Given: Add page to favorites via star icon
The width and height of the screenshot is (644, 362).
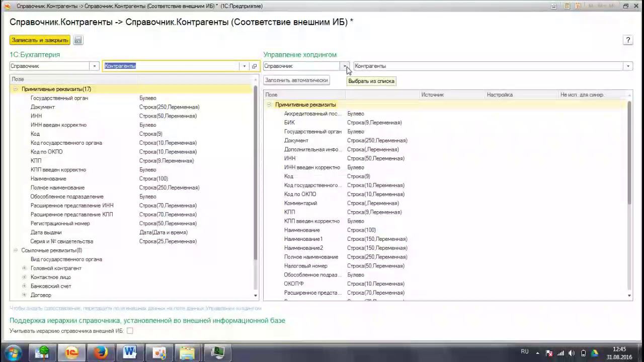Looking at the screenshot, I should tap(554, 6).
